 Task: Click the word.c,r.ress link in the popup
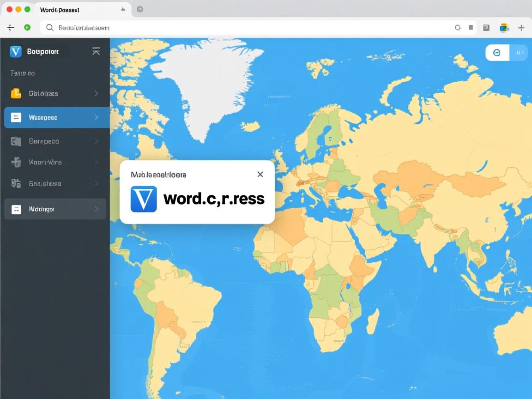pyautogui.click(x=213, y=199)
